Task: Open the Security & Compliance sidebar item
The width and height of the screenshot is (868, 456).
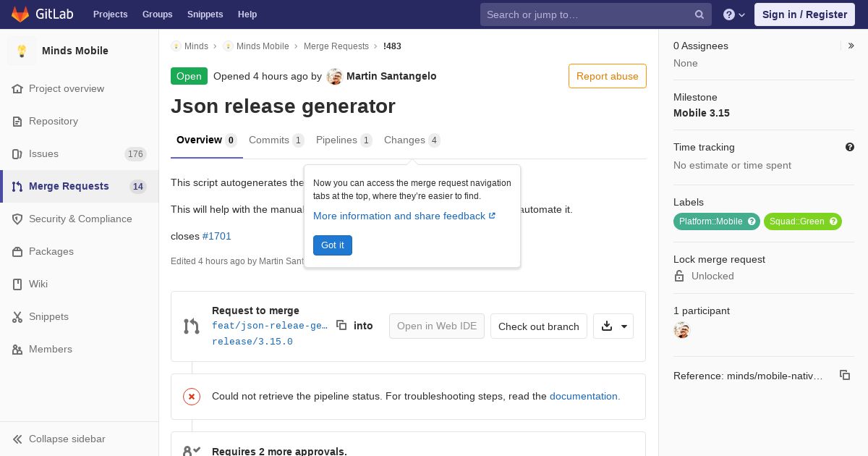Action: tap(80, 219)
